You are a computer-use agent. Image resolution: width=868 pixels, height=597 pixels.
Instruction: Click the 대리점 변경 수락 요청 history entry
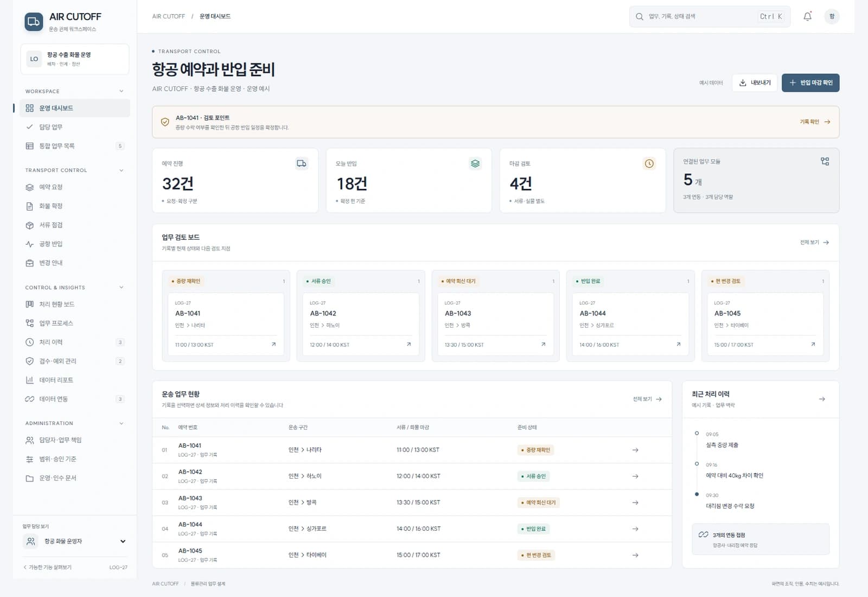(x=730, y=506)
